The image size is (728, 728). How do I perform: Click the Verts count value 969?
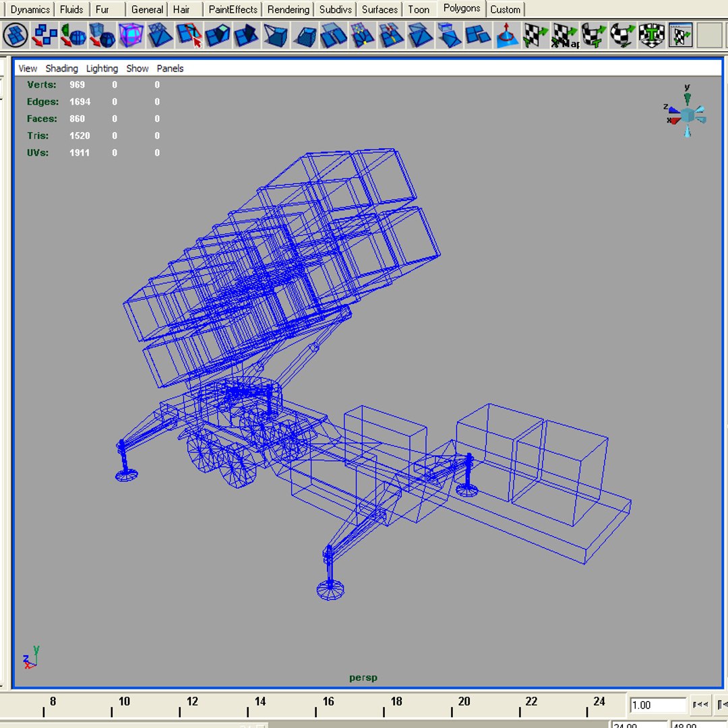[x=77, y=85]
